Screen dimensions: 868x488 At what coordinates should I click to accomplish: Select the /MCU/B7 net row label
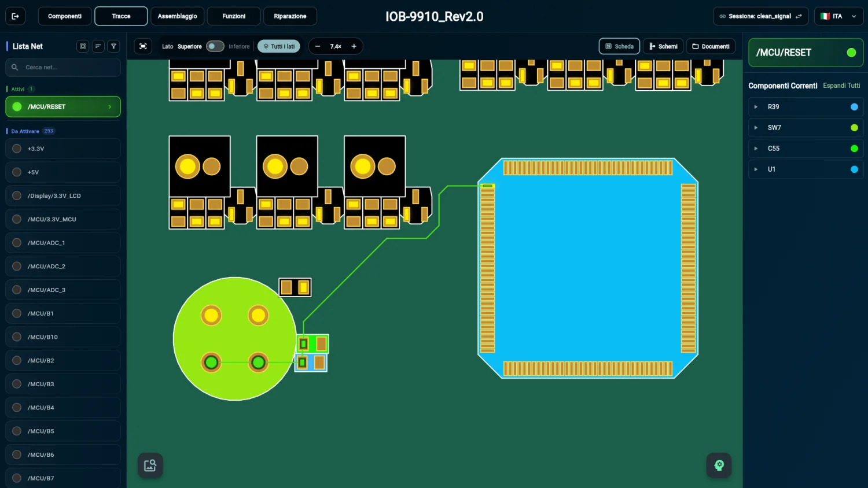41,478
